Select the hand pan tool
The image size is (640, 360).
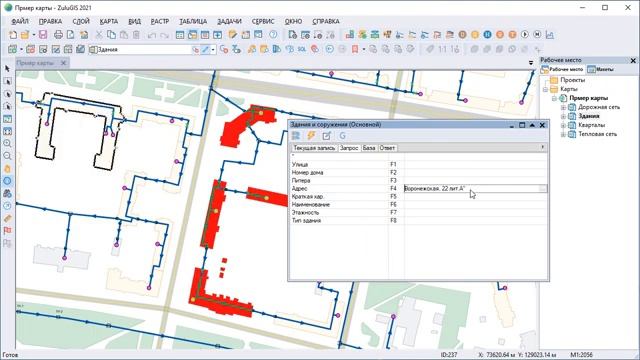(7, 169)
